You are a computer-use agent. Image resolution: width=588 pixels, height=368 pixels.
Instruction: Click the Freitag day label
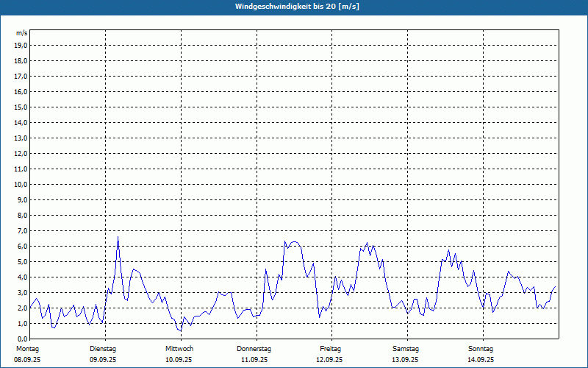[x=331, y=348]
